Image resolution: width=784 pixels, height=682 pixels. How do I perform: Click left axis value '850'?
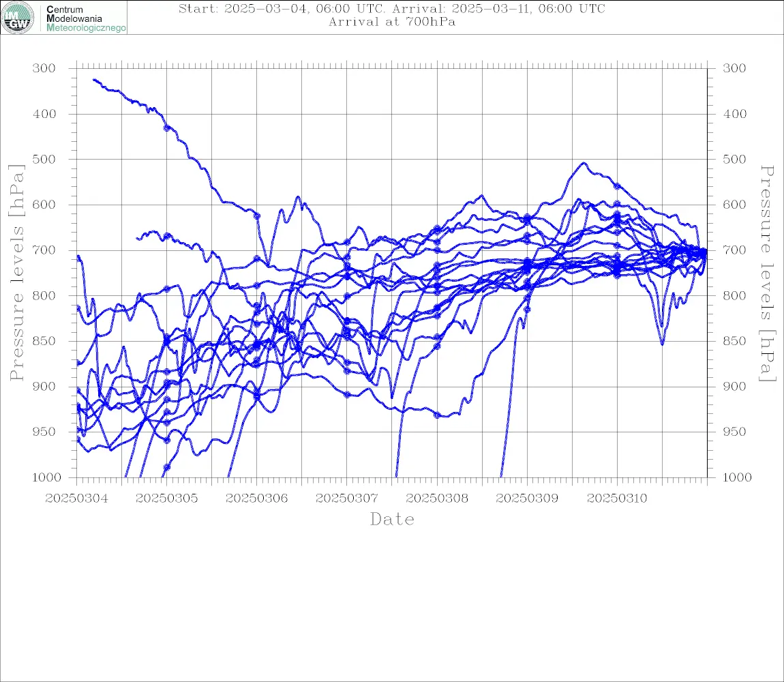pos(44,341)
